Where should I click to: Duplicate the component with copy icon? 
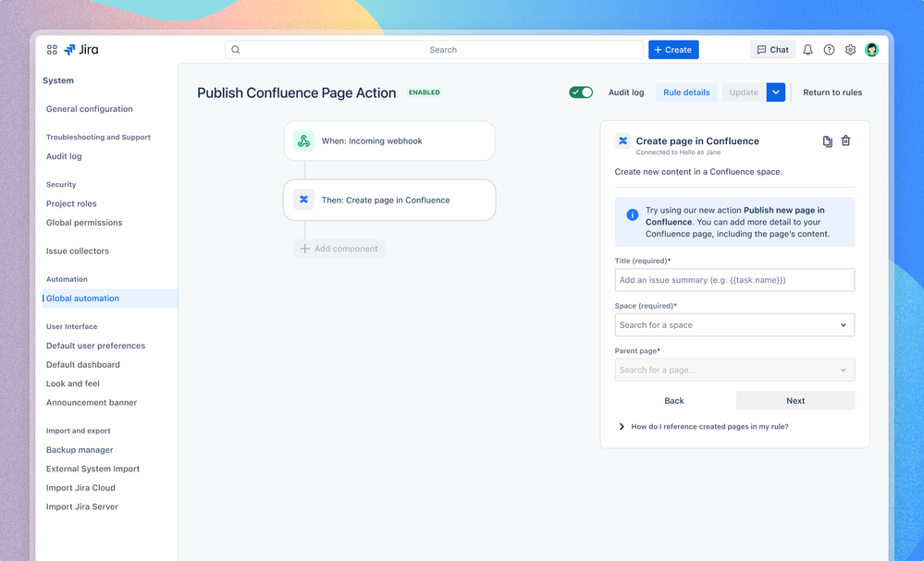(828, 141)
